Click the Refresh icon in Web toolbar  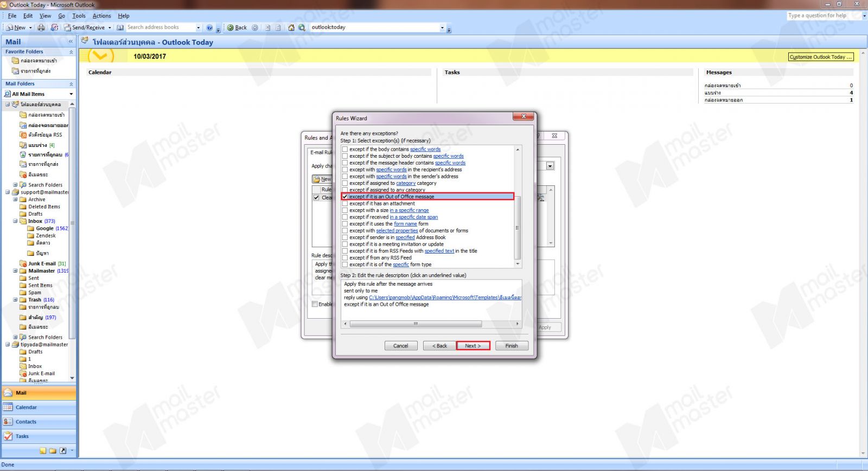(x=278, y=27)
